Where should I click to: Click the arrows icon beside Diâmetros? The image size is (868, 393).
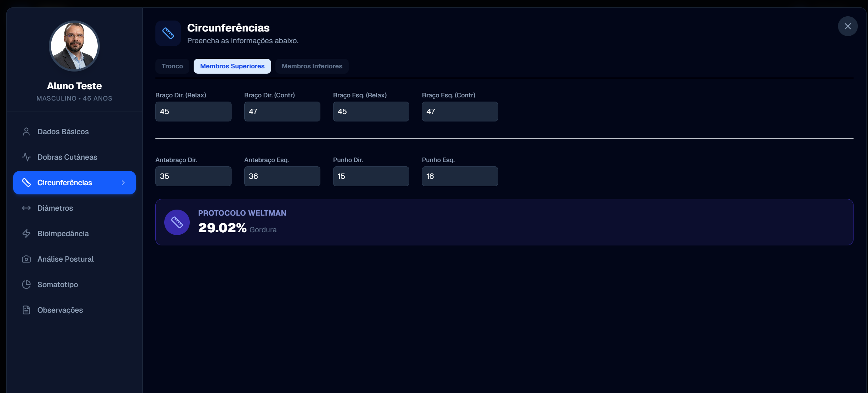26,208
